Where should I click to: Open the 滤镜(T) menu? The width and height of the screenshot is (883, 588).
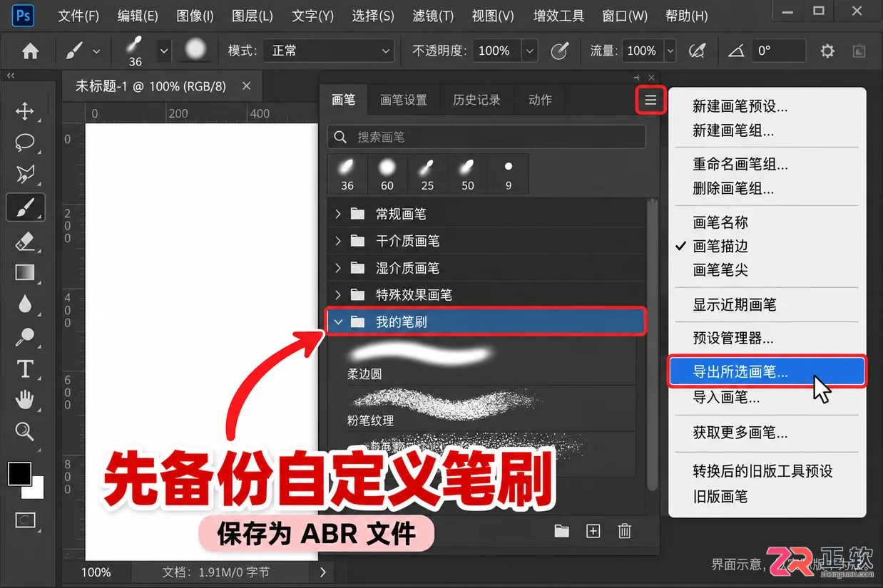coord(433,16)
